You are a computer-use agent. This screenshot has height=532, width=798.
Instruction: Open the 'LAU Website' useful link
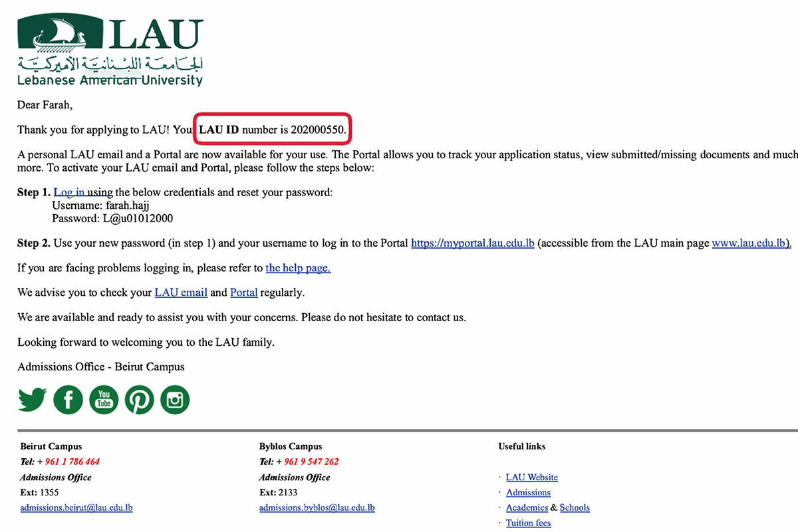(x=532, y=477)
